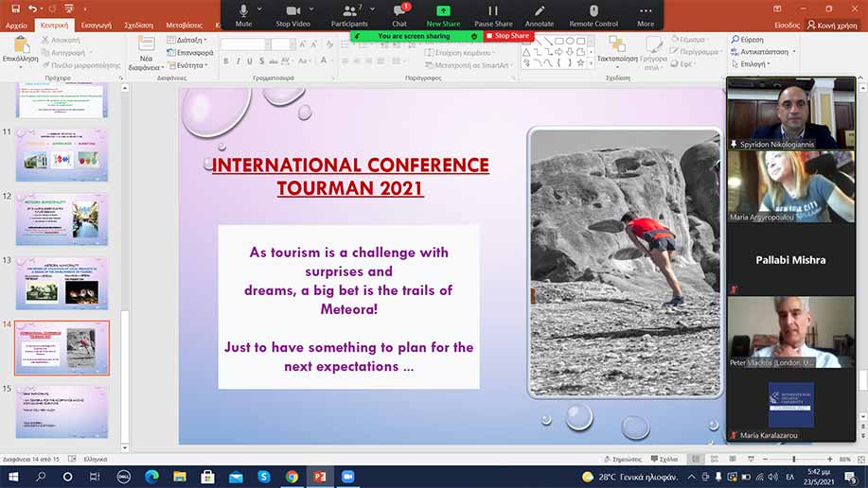This screenshot has height=488, width=868.
Task: Select slide 15 thumbnail
Action: coord(62,411)
